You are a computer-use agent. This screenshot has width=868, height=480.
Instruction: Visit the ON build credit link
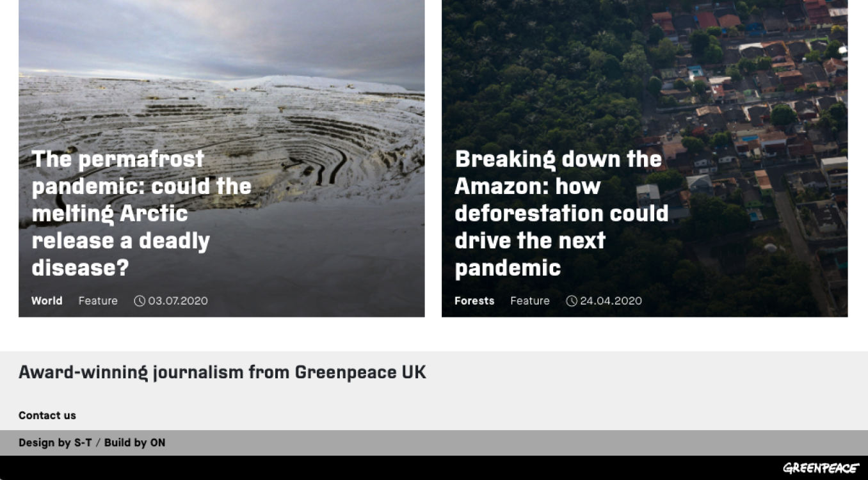(x=157, y=442)
